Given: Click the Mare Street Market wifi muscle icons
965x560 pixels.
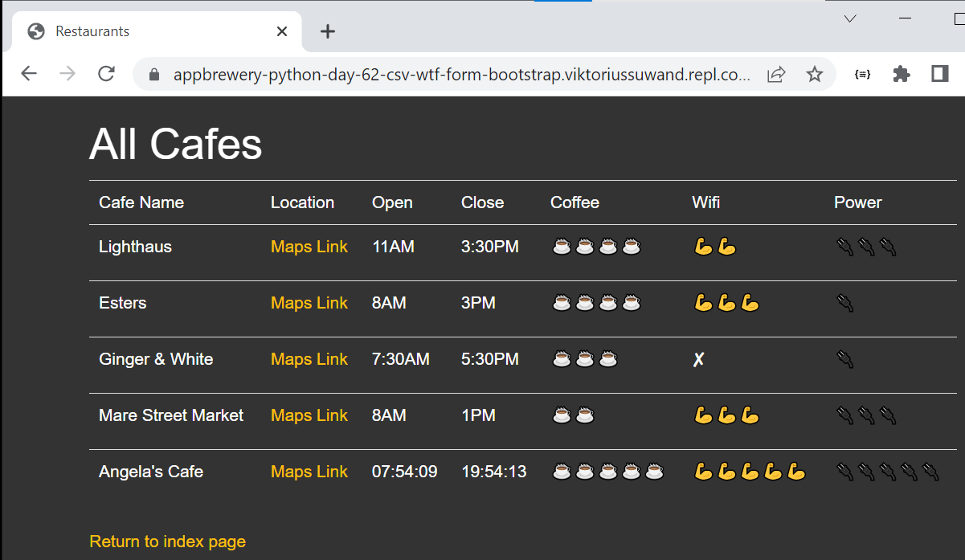Looking at the screenshot, I should point(726,415).
